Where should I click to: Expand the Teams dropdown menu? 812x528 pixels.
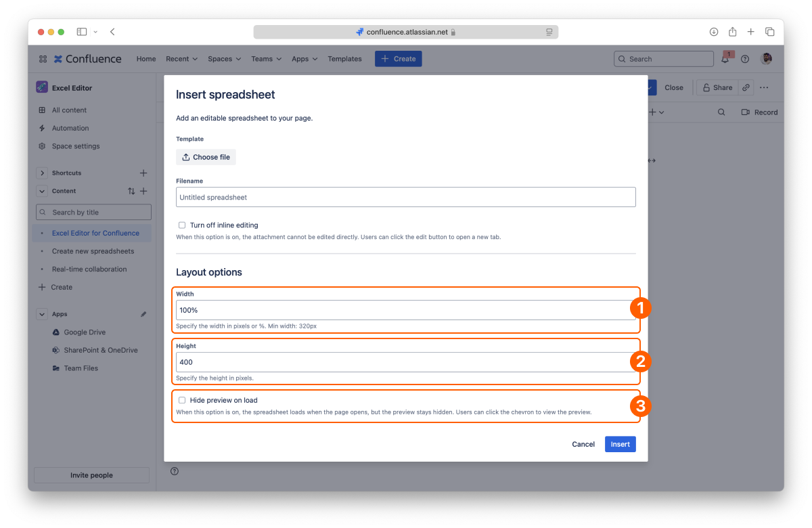(x=266, y=59)
